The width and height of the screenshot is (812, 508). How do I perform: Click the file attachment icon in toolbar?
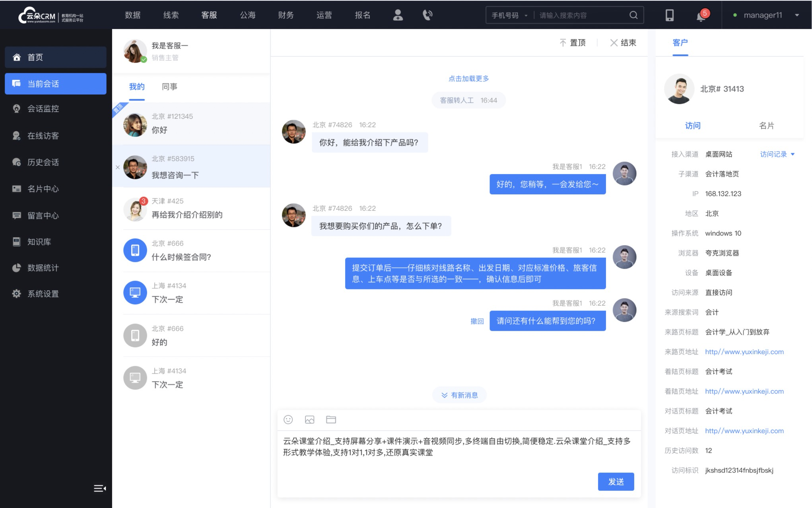[x=331, y=420]
